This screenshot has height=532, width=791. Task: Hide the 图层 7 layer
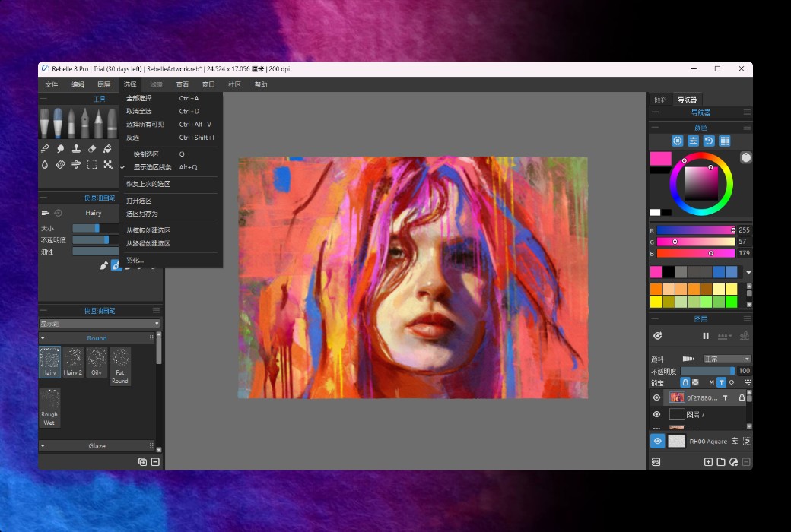point(657,415)
